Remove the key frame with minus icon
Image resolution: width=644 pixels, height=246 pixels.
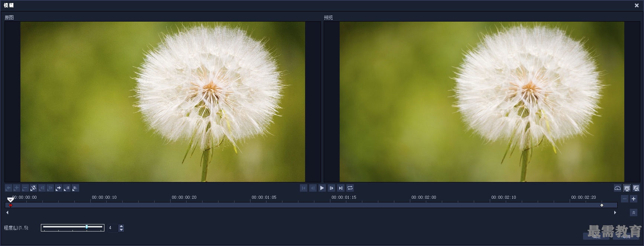(x=25, y=188)
